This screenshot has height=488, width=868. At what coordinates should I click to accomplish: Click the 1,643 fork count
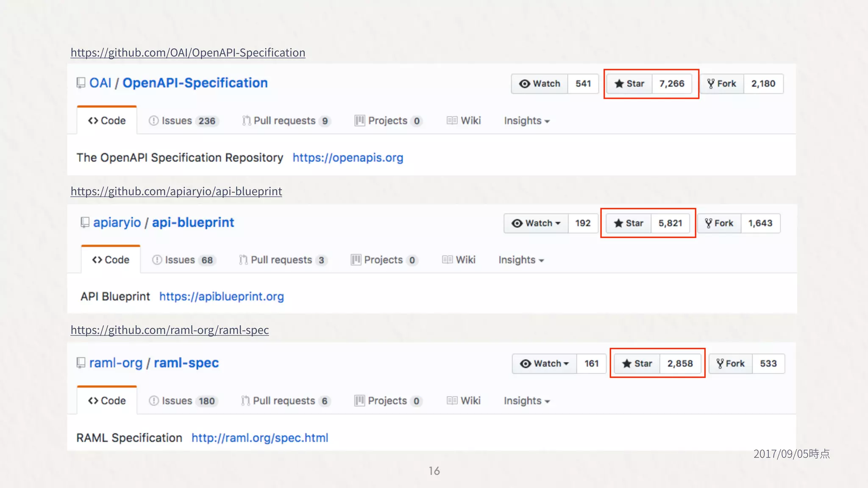(760, 223)
